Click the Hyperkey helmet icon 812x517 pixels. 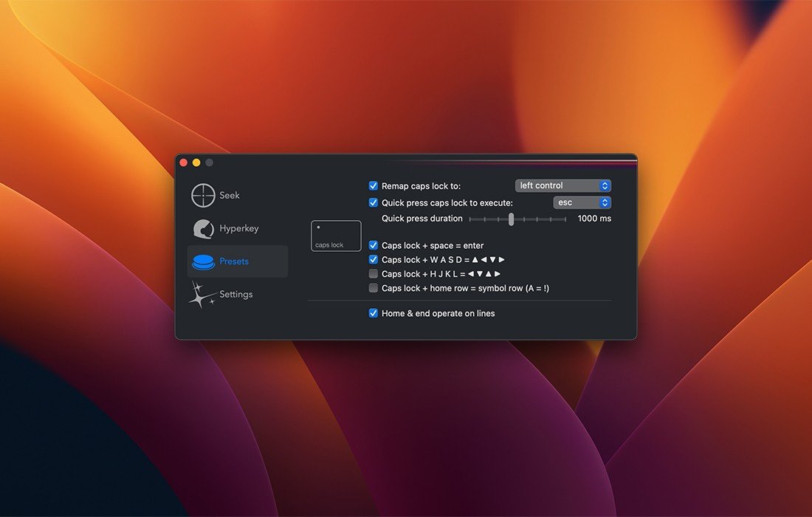pos(203,229)
